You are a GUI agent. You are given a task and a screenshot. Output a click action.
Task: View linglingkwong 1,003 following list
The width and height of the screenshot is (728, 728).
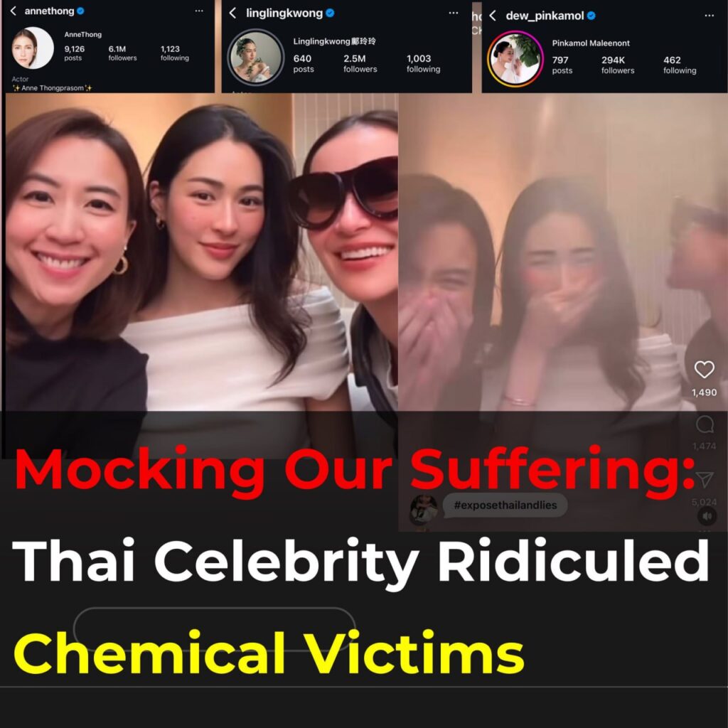point(423,63)
